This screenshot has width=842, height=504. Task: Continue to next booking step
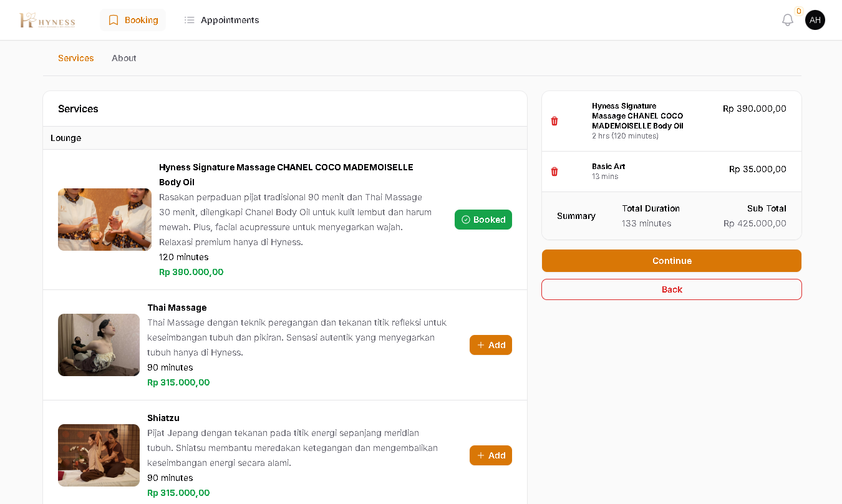[x=672, y=261]
